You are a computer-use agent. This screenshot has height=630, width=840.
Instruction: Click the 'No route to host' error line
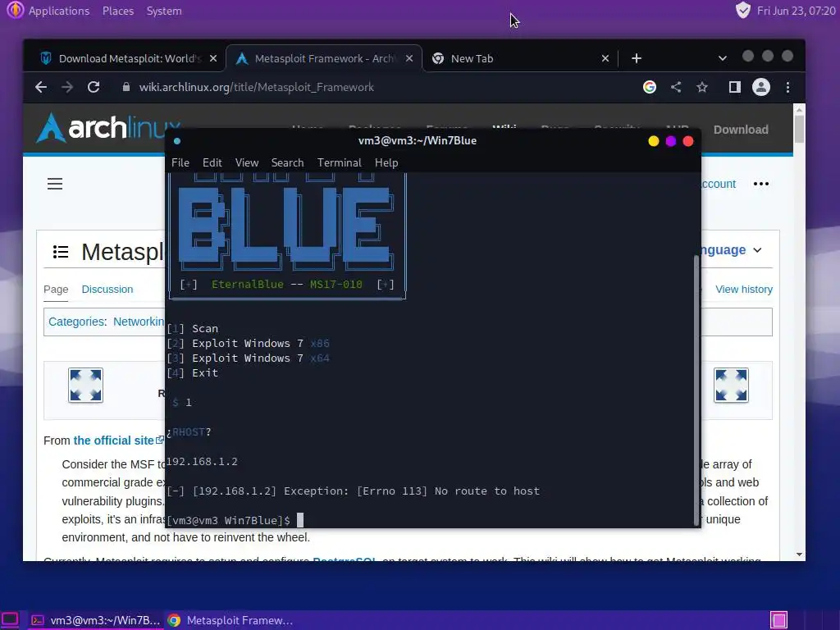point(353,491)
